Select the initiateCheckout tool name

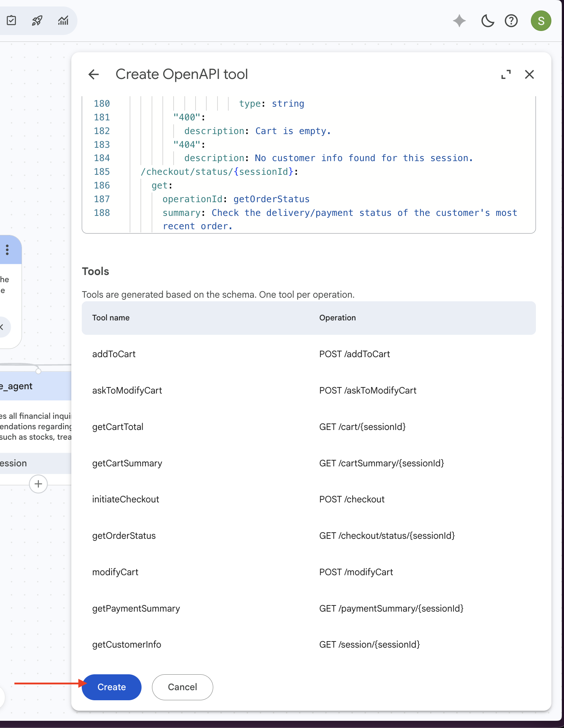tap(126, 499)
